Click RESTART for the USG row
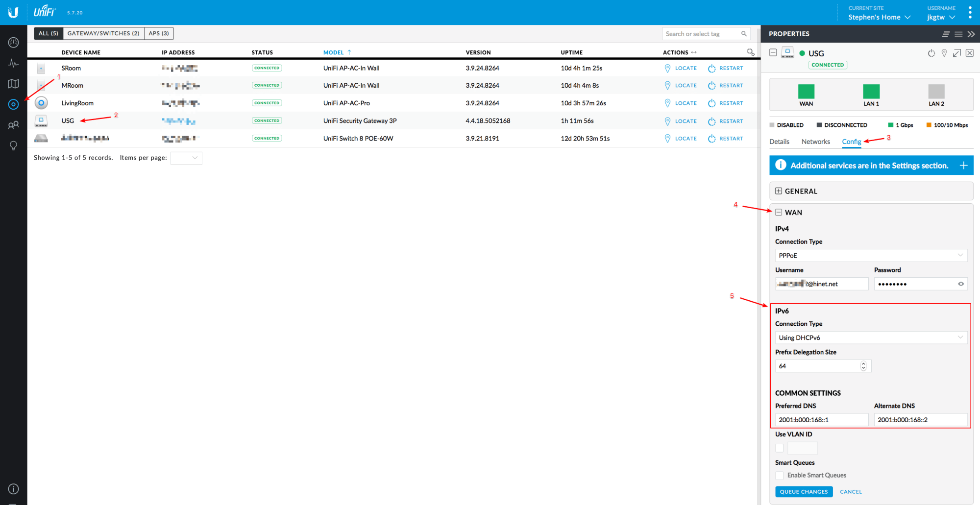This screenshot has width=980, height=505. click(726, 121)
